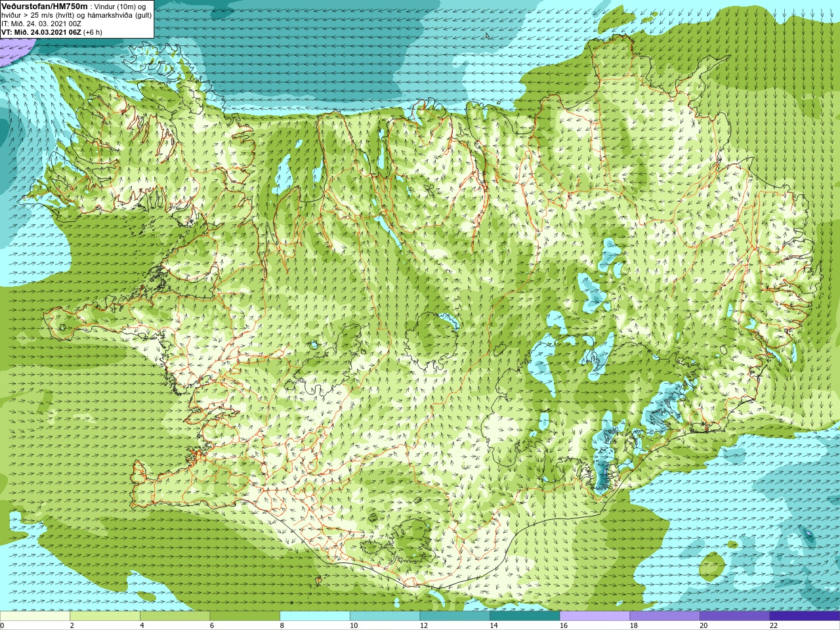The height and width of the screenshot is (630, 840).
Task: Click the deep indigo above-22 m/s legend swatch
Action: (805, 616)
